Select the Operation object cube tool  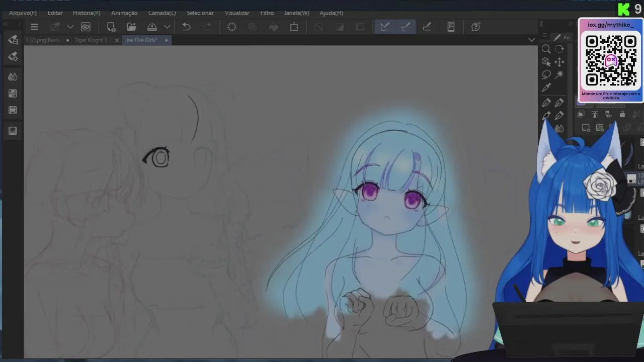pyautogui.click(x=546, y=62)
